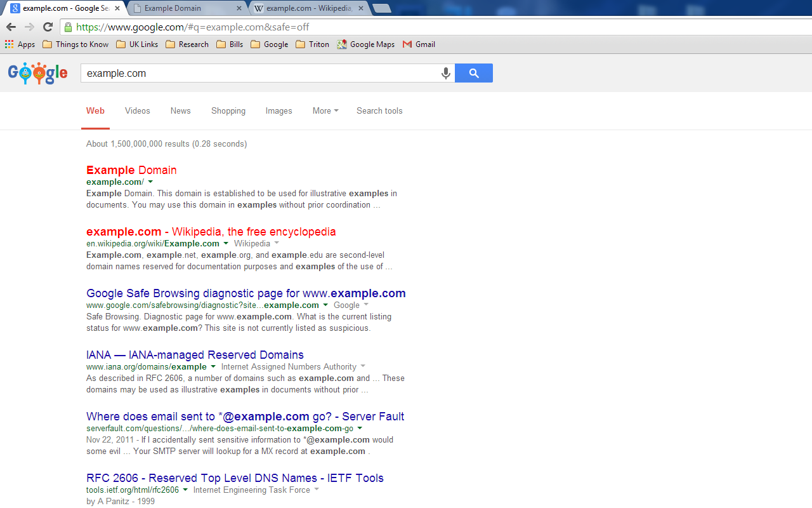Screen dimensions: 812x508
Task: Expand the green arrow next to example.com/
Action: pos(150,182)
